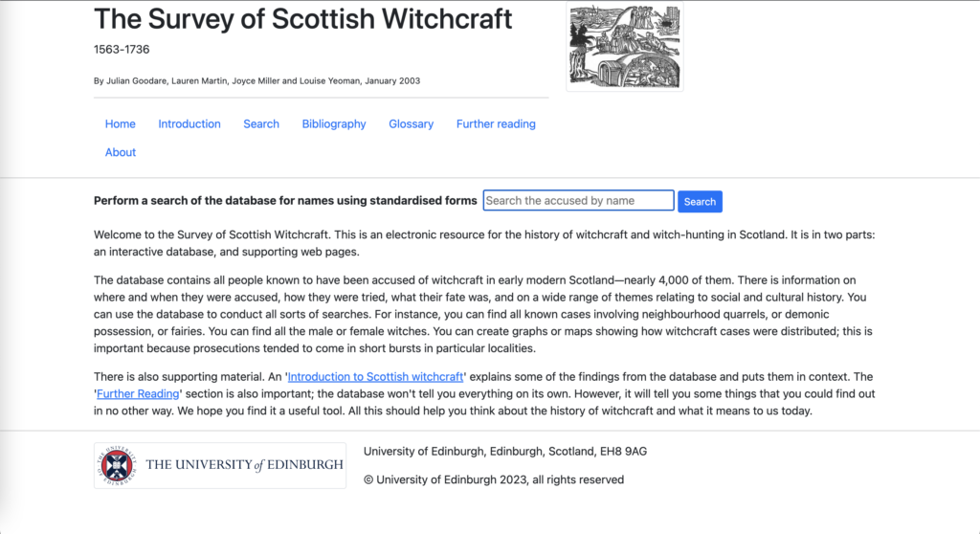Image resolution: width=980 pixels, height=534 pixels.
Task: Click the 'Perform a search of the database' label
Action: (x=285, y=201)
